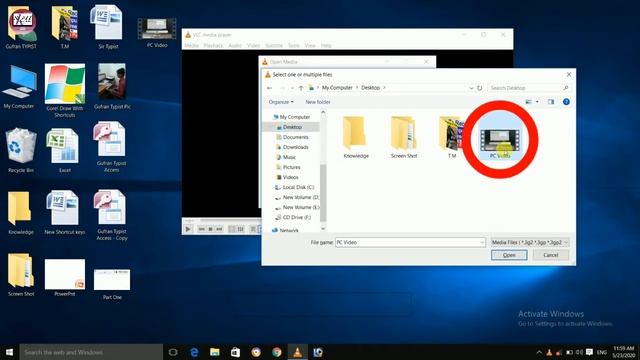
Task: Open the Screen Shot folder in file dialog
Action: [x=404, y=137]
